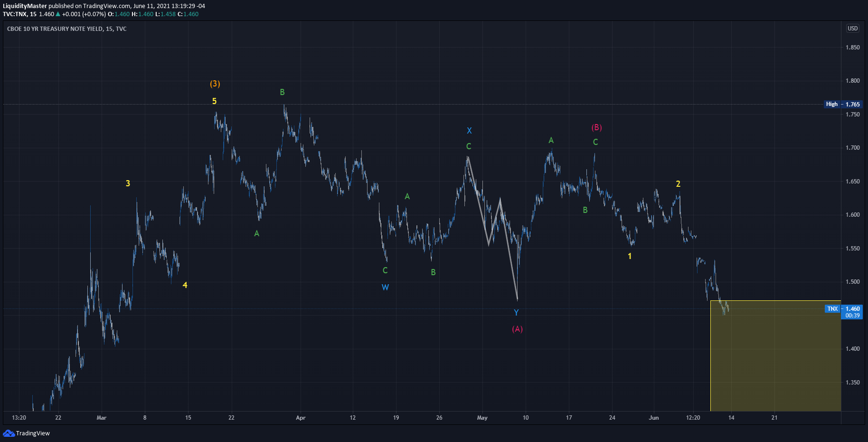Click the 17 date label on time axis
Viewport: 868px width, 442px height.
coord(569,418)
